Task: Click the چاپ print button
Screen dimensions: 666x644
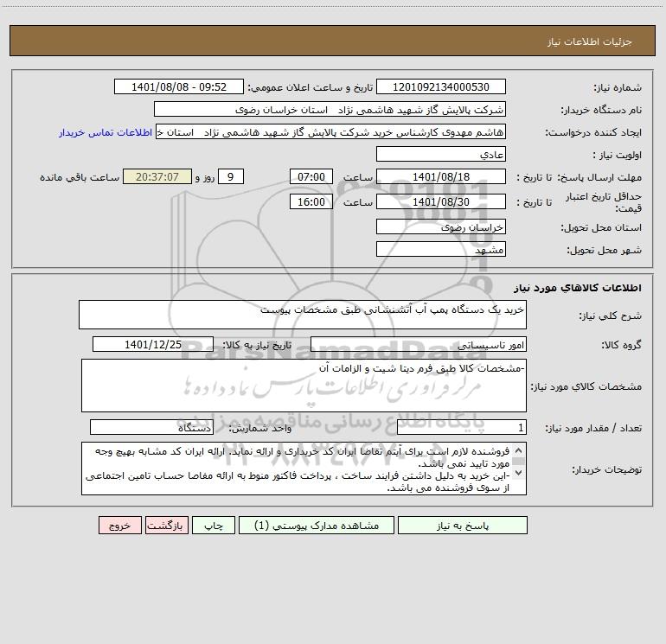Action: (x=214, y=525)
